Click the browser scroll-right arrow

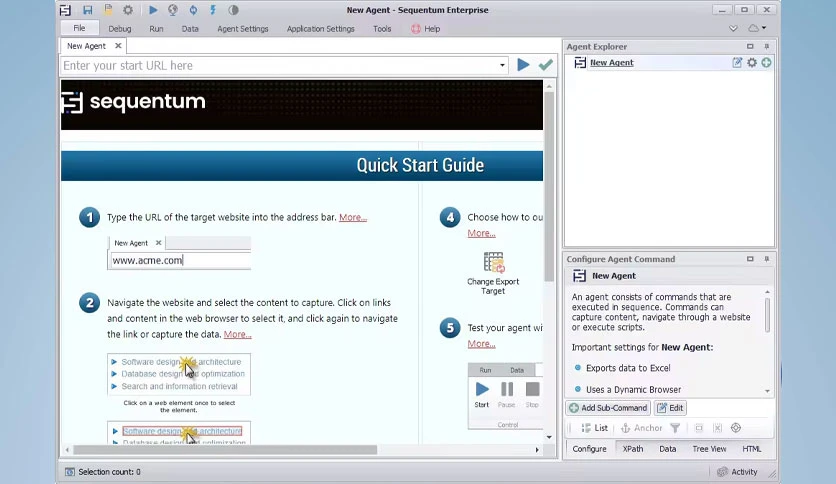[x=537, y=450]
